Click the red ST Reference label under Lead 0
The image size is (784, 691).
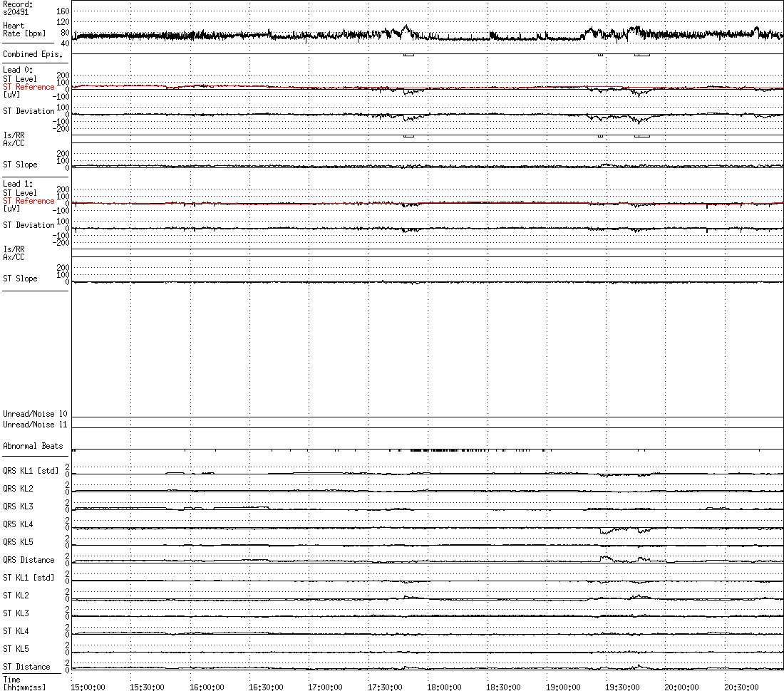(29, 87)
